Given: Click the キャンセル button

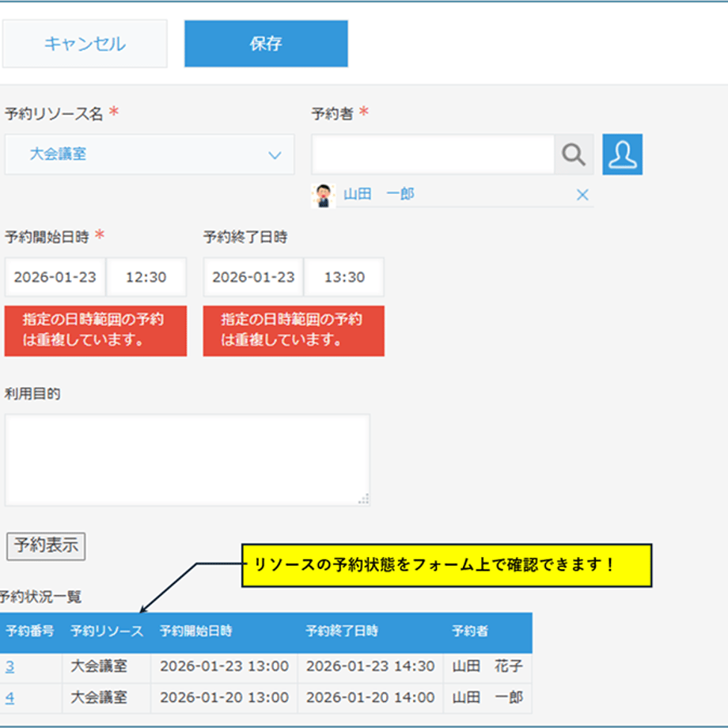Looking at the screenshot, I should tap(85, 44).
